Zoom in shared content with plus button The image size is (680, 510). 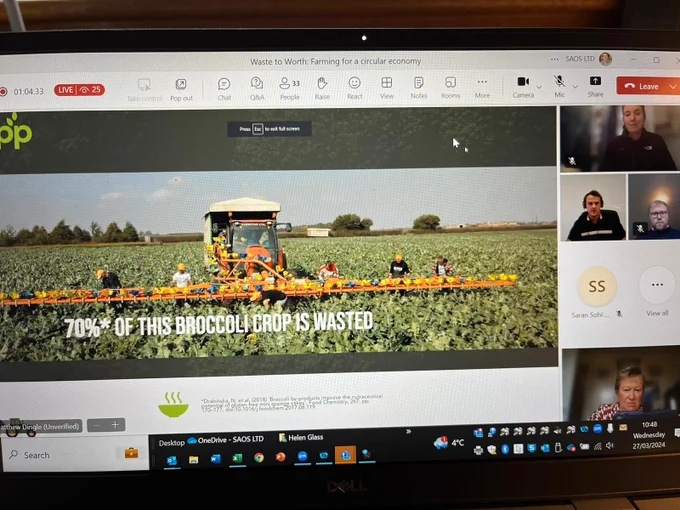click(x=115, y=425)
